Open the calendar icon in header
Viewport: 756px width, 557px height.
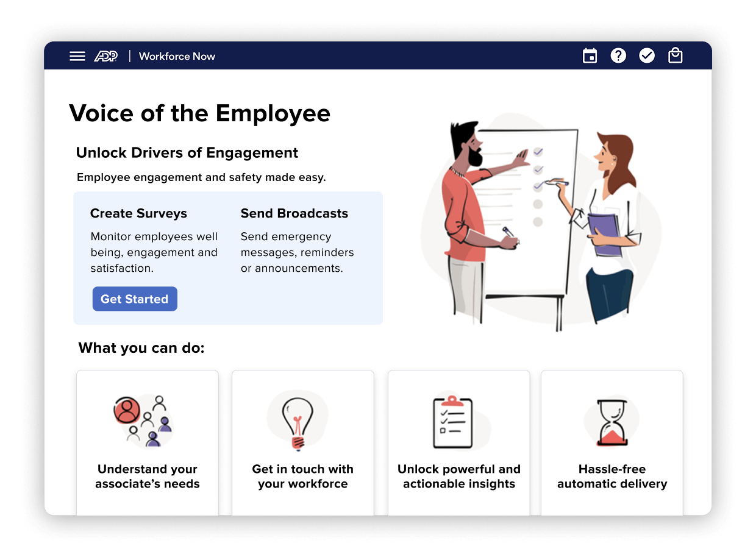tap(590, 56)
